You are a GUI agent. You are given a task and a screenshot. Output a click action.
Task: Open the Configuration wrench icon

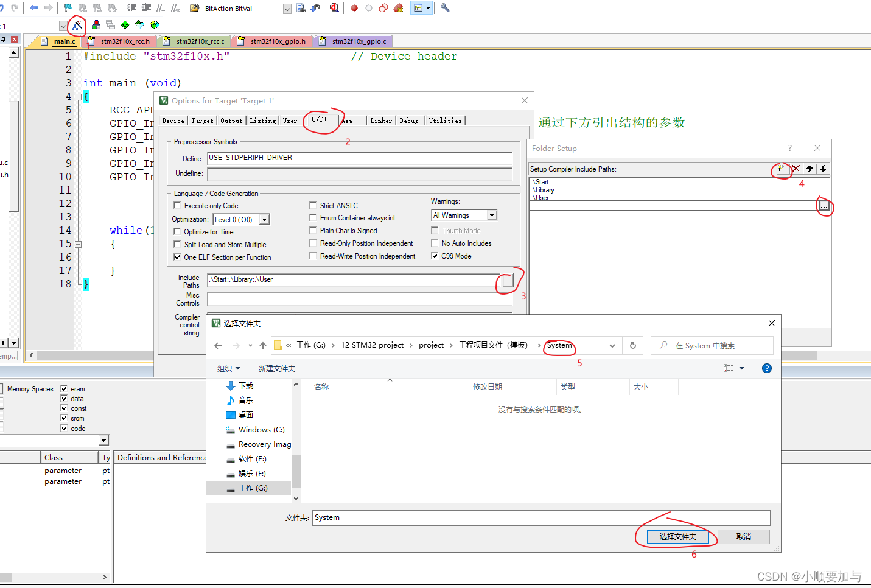click(x=445, y=8)
